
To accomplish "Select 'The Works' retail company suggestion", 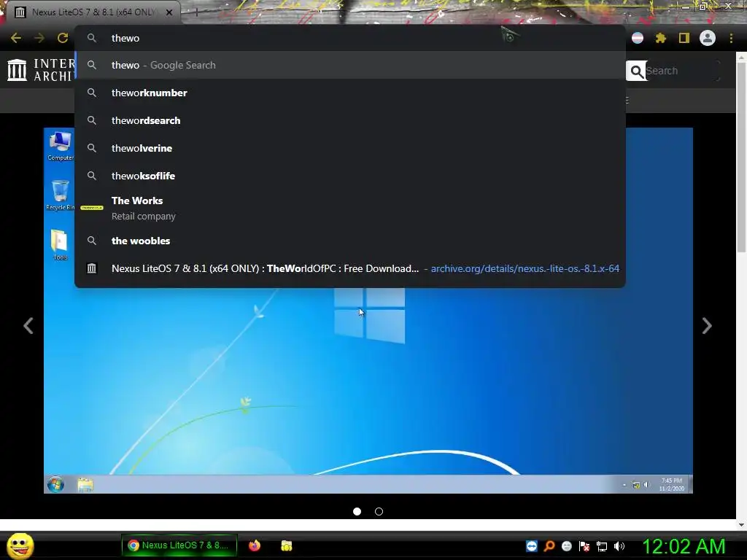I will click(350, 208).
